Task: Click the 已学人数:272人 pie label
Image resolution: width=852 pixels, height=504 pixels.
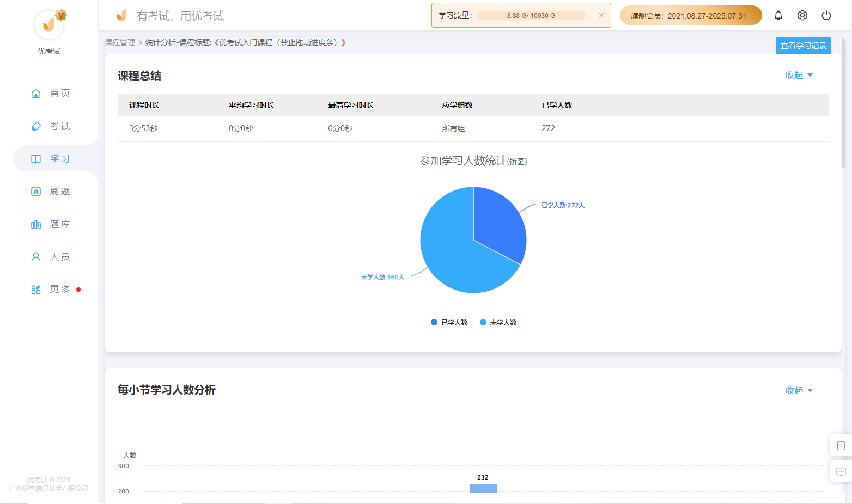Action: click(563, 205)
